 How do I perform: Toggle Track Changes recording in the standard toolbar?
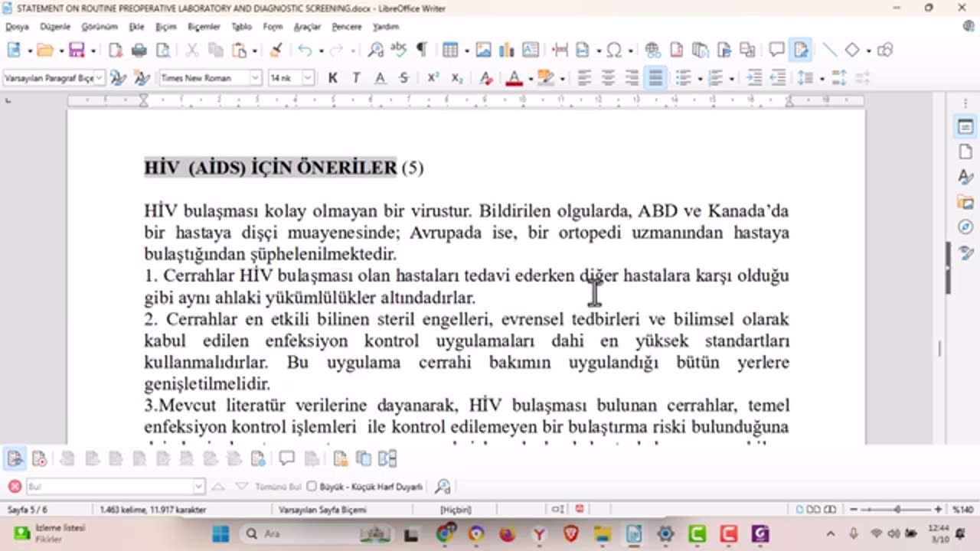(801, 51)
